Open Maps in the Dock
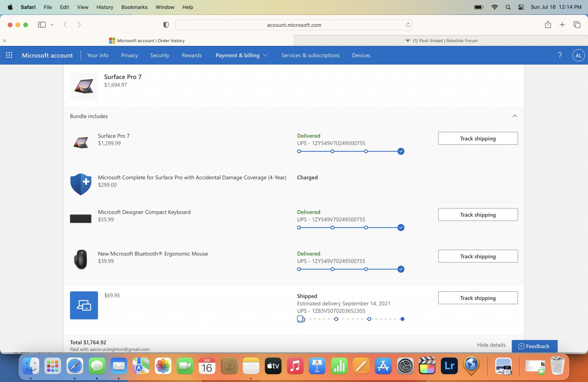Image resolution: width=588 pixels, height=382 pixels. pyautogui.click(x=141, y=366)
